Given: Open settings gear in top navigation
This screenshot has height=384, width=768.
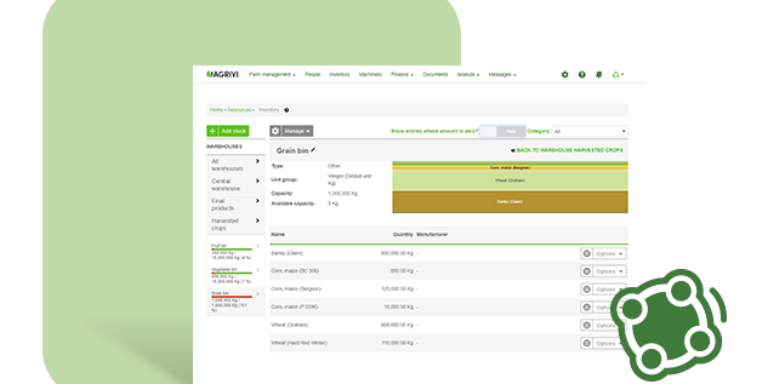Looking at the screenshot, I should 565,75.
